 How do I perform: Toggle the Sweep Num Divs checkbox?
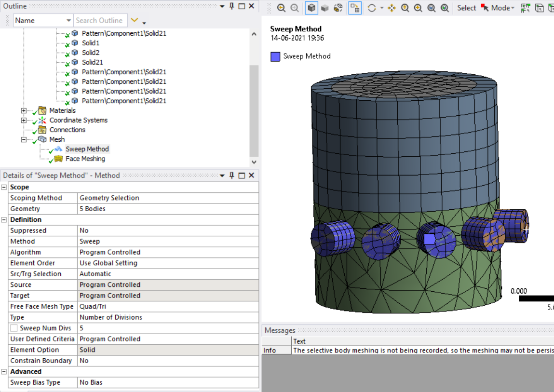[x=14, y=328]
